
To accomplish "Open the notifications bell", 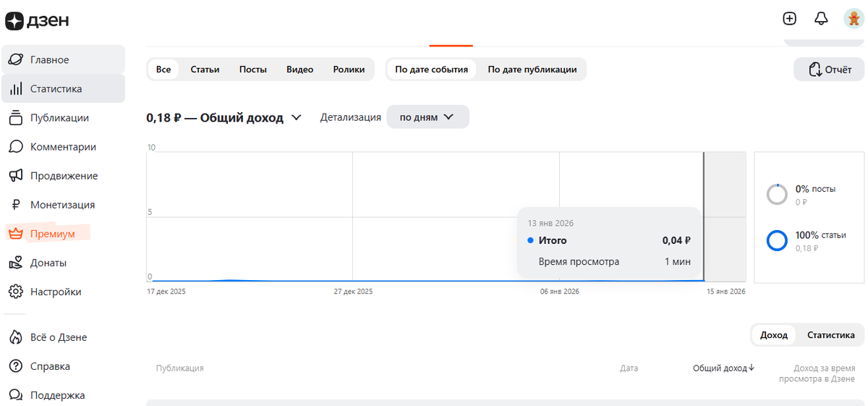I will coord(821,19).
